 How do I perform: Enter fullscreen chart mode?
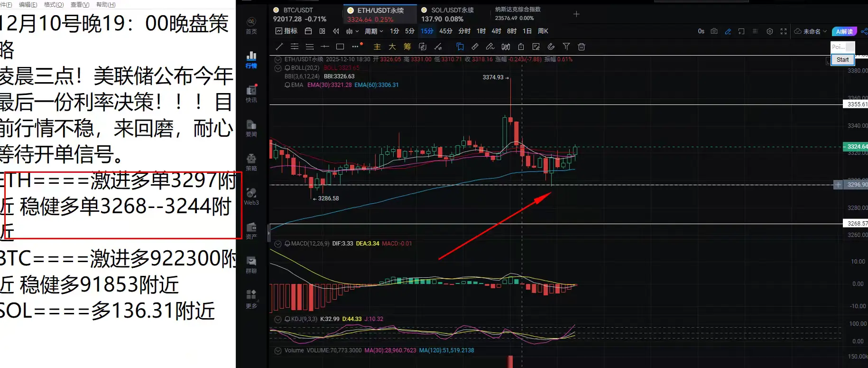point(784,31)
